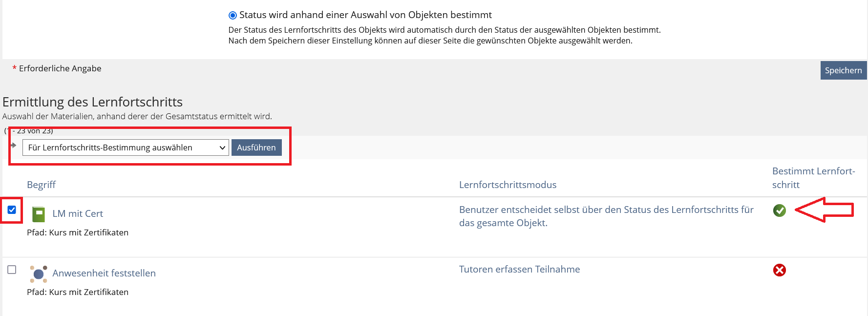The image size is (868, 316).
Task: Sort by the Begriff column header
Action: pyautogui.click(x=41, y=185)
